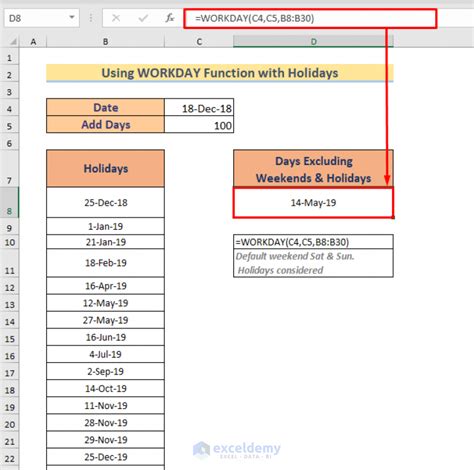Click the Cancel X icon in formula bar
The width and height of the screenshot is (474, 470).
(116, 18)
